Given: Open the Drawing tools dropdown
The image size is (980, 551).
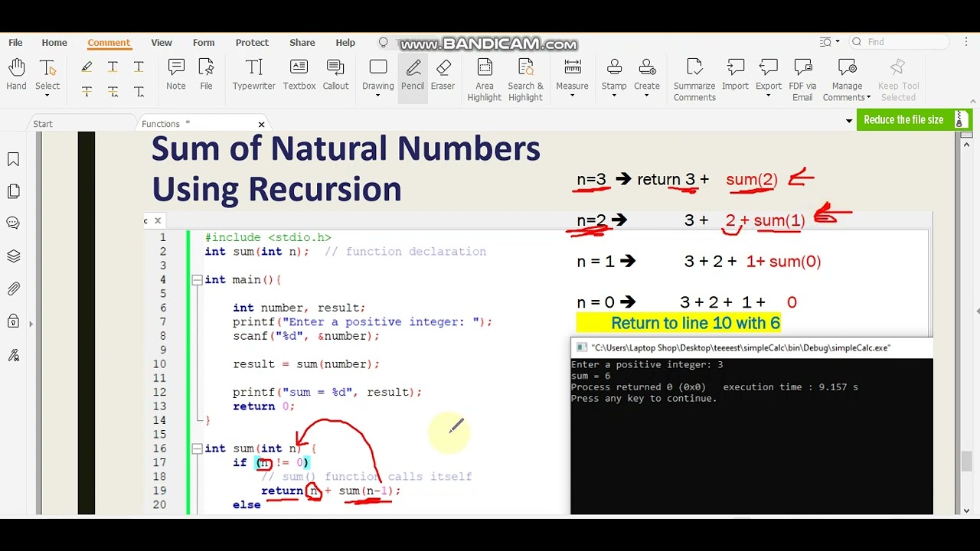Looking at the screenshot, I should [x=378, y=97].
